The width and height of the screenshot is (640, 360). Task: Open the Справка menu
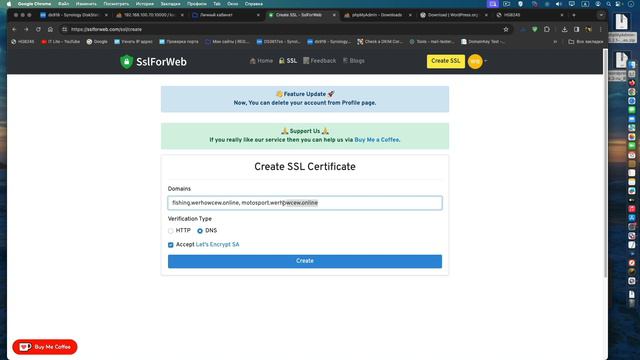(x=254, y=4)
